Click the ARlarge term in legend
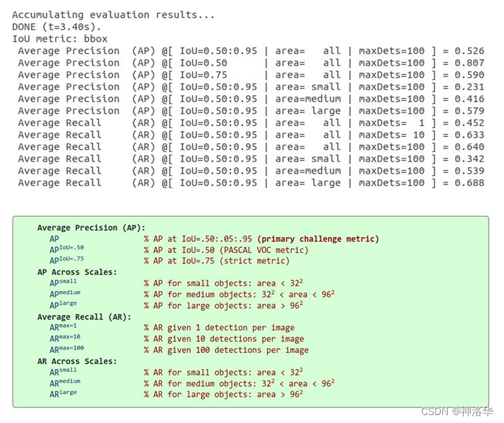Image resolution: width=504 pixels, height=423 pixels. (x=63, y=393)
